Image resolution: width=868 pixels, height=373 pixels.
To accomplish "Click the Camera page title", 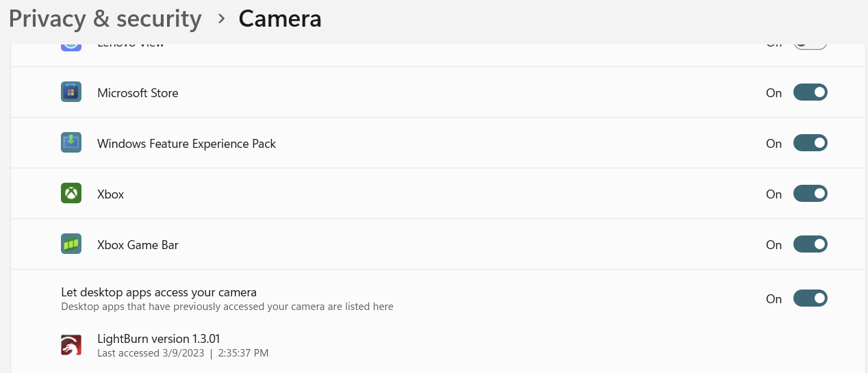I will pyautogui.click(x=280, y=19).
